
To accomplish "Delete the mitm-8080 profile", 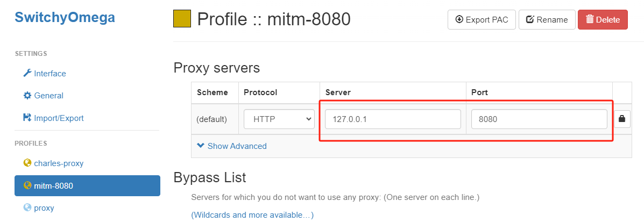I will coord(602,19).
